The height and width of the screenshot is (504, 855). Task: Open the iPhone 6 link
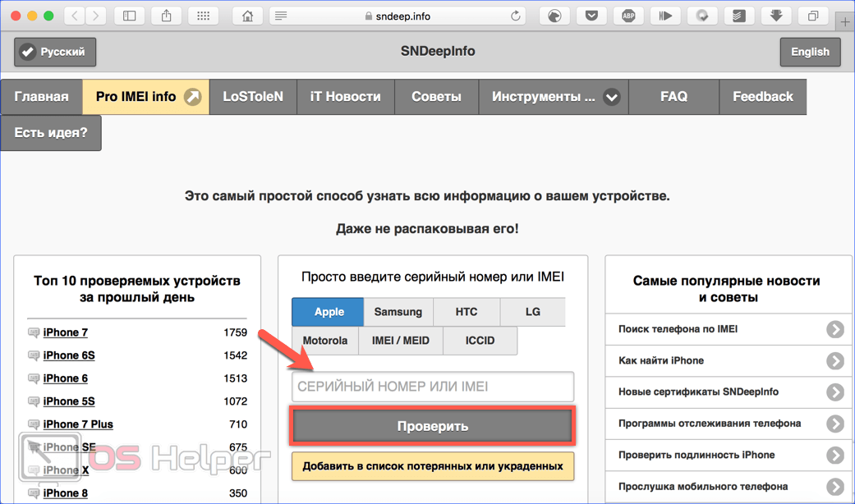pyautogui.click(x=66, y=378)
